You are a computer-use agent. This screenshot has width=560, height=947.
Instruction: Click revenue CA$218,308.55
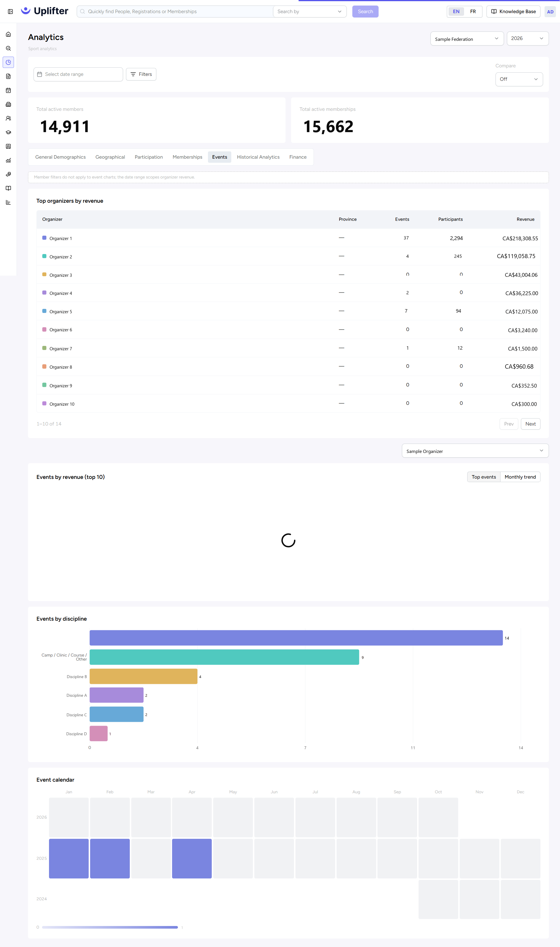pyautogui.click(x=520, y=239)
